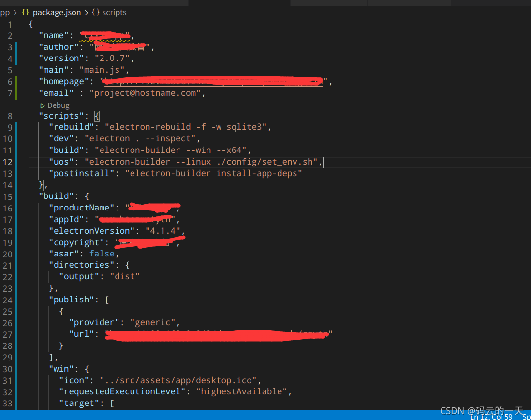
Task: Click the "copyright" key
Action: (76, 242)
